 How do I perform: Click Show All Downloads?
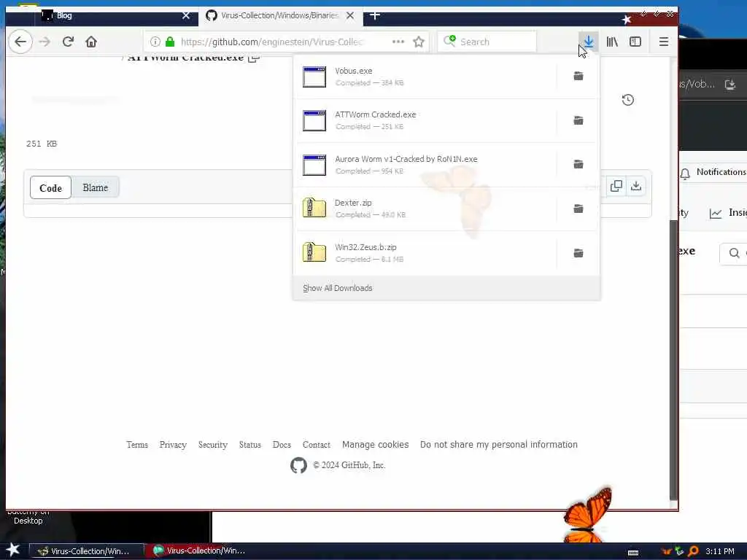tap(338, 288)
